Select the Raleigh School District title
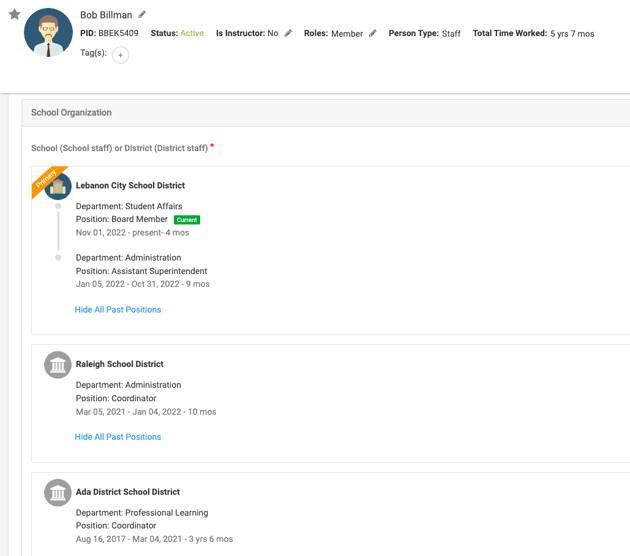The width and height of the screenshot is (630, 556). click(119, 364)
